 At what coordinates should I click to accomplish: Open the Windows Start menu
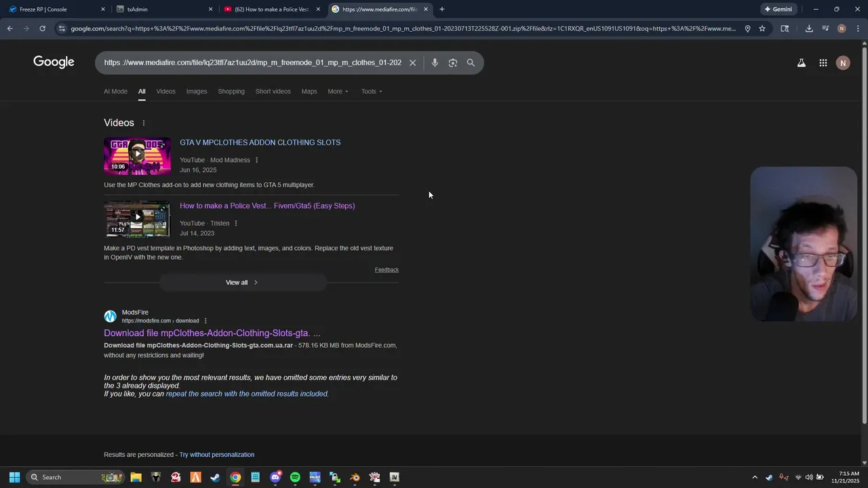(x=14, y=477)
